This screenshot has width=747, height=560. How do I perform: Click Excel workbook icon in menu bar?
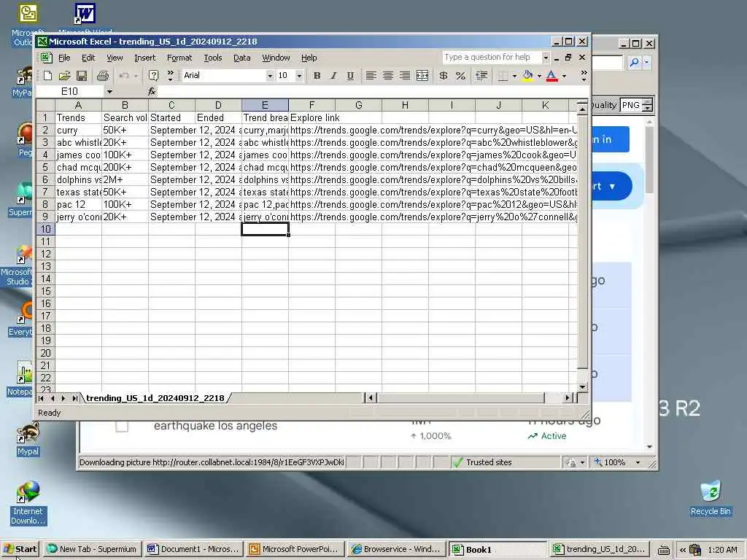(x=45, y=58)
